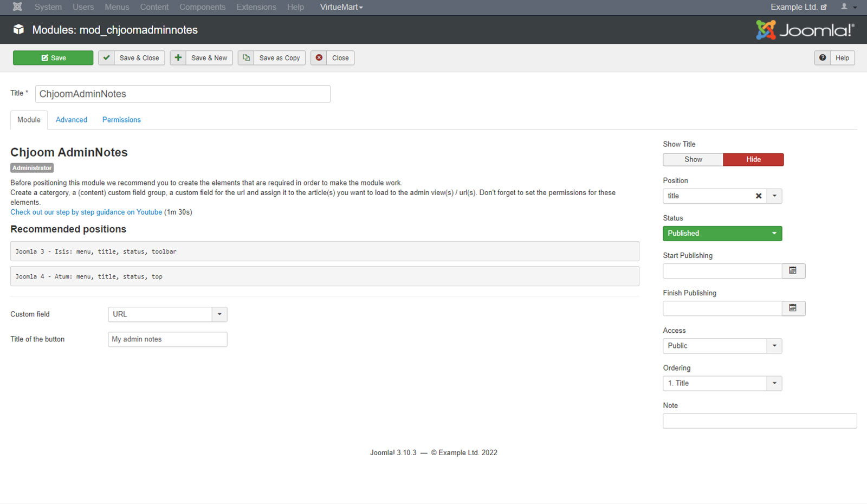
Task: Open the Custom field URL dropdown
Action: [167, 314]
